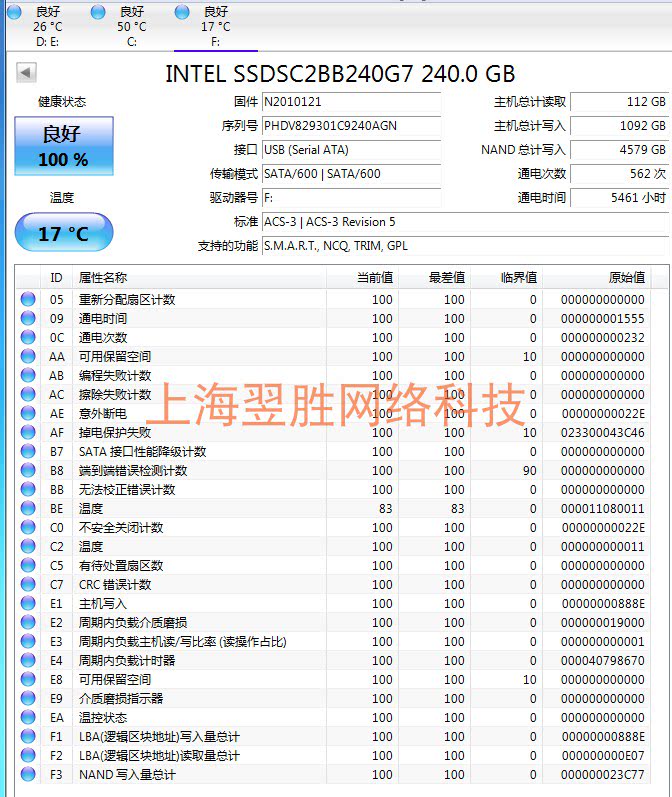The height and width of the screenshot is (797, 672).
Task: Click the host writes value 1092 GB
Action: pyautogui.click(x=619, y=126)
